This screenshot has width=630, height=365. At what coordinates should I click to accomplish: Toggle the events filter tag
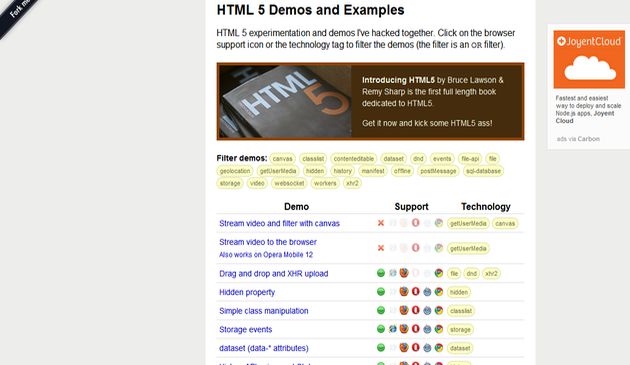(x=442, y=159)
